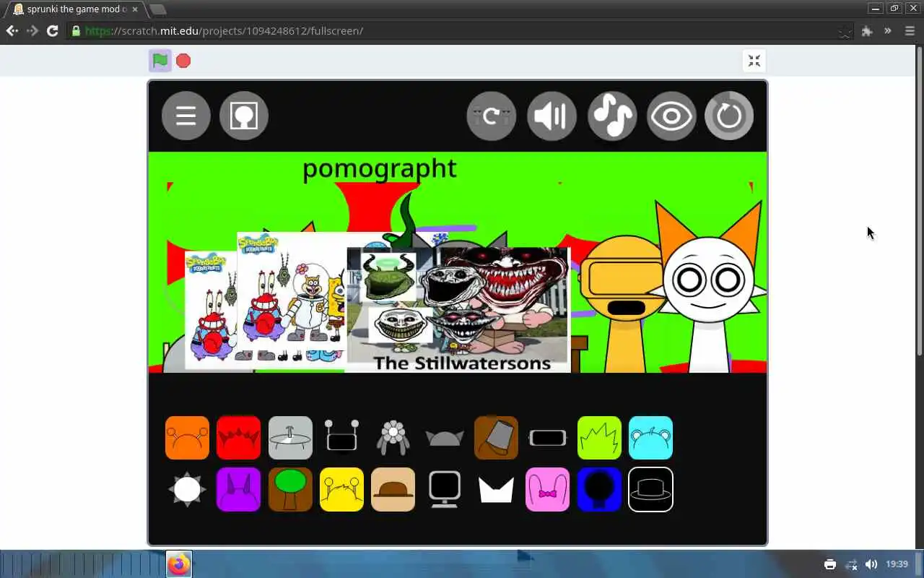Open the browser extensions puzzle icon

pos(867,31)
